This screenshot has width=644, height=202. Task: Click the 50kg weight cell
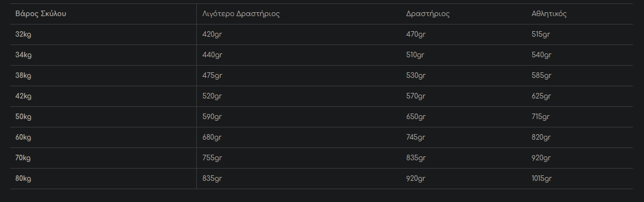tap(23, 117)
